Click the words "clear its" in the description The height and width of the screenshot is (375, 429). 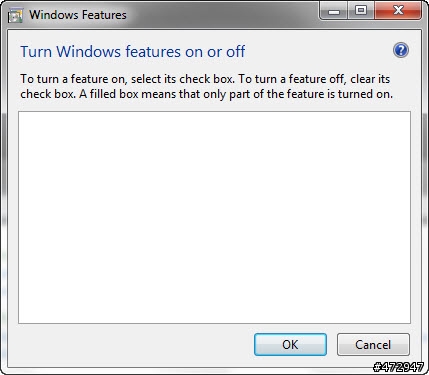click(370, 79)
